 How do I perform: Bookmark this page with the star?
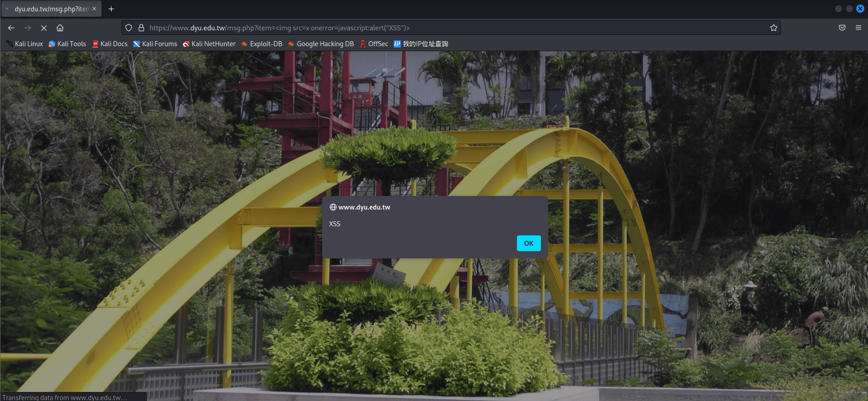click(x=774, y=28)
